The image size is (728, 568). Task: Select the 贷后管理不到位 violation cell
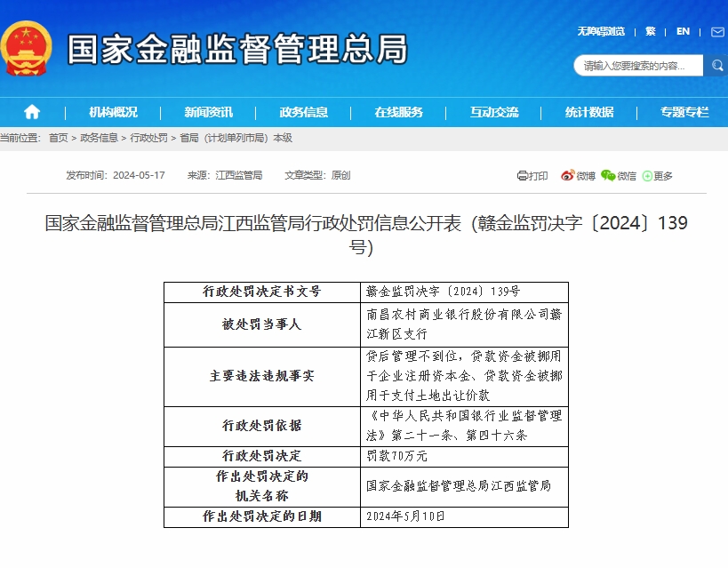464,377
